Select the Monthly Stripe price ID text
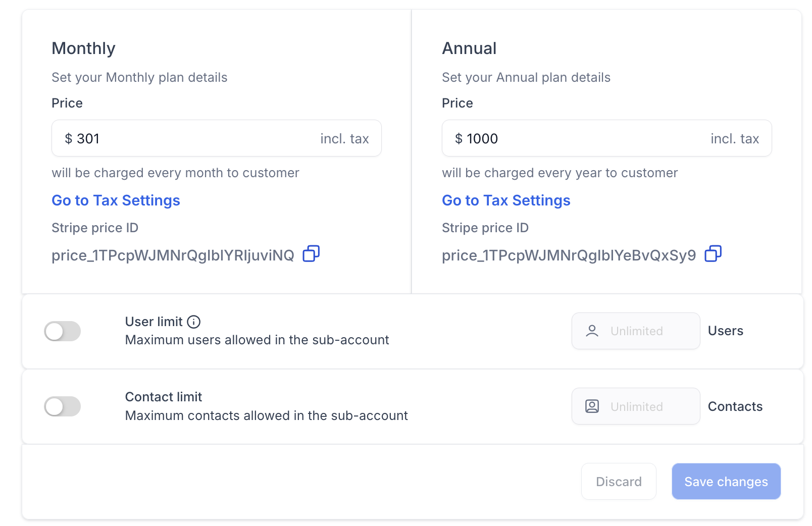 point(173,255)
